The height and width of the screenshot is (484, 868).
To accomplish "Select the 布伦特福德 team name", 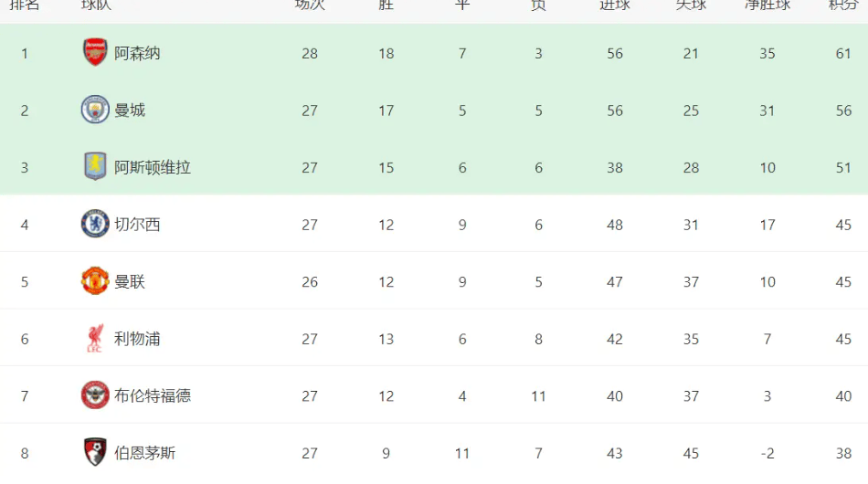I will (153, 395).
